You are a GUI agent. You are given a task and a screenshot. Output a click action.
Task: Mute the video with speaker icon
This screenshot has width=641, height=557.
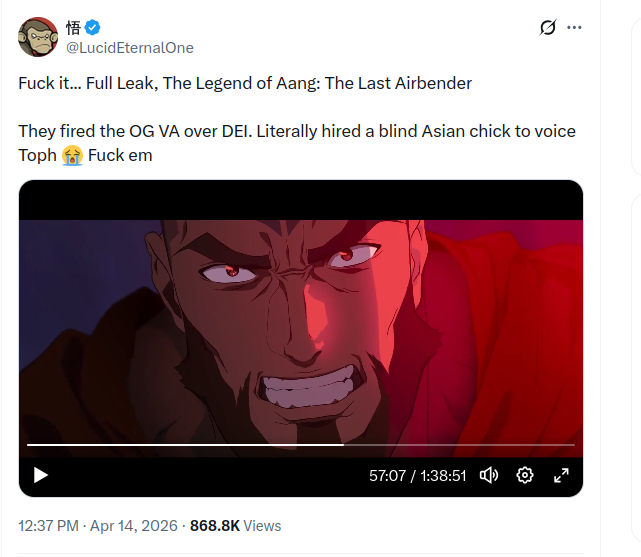click(x=489, y=475)
